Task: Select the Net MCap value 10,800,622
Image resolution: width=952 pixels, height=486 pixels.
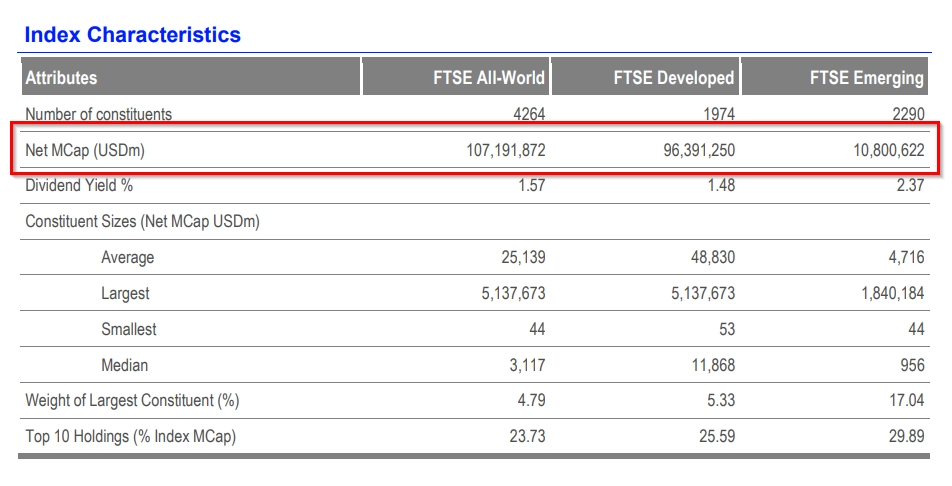Action: coord(889,150)
